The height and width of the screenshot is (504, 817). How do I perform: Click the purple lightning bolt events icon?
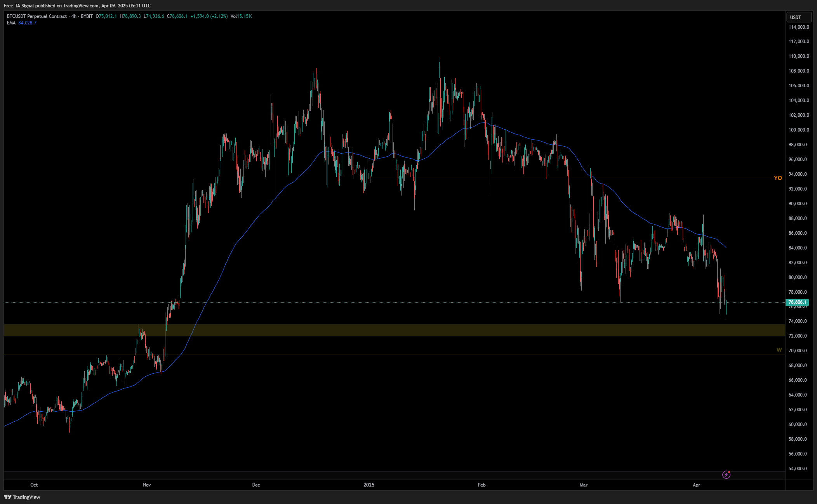tap(726, 475)
